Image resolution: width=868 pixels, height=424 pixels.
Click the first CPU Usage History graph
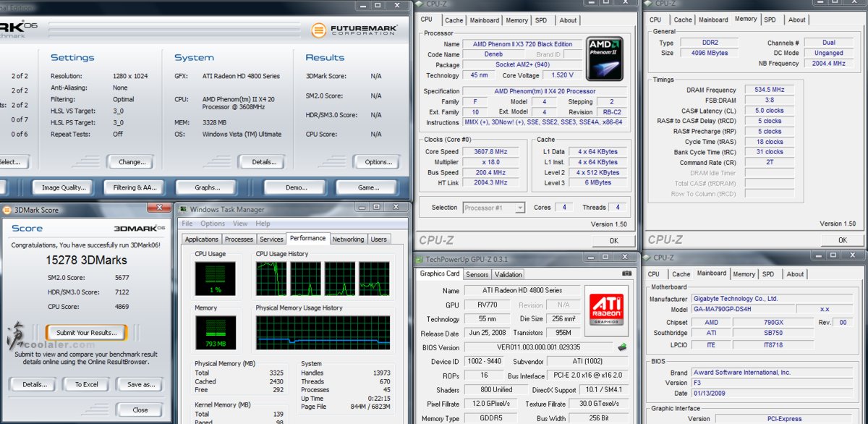(x=272, y=278)
